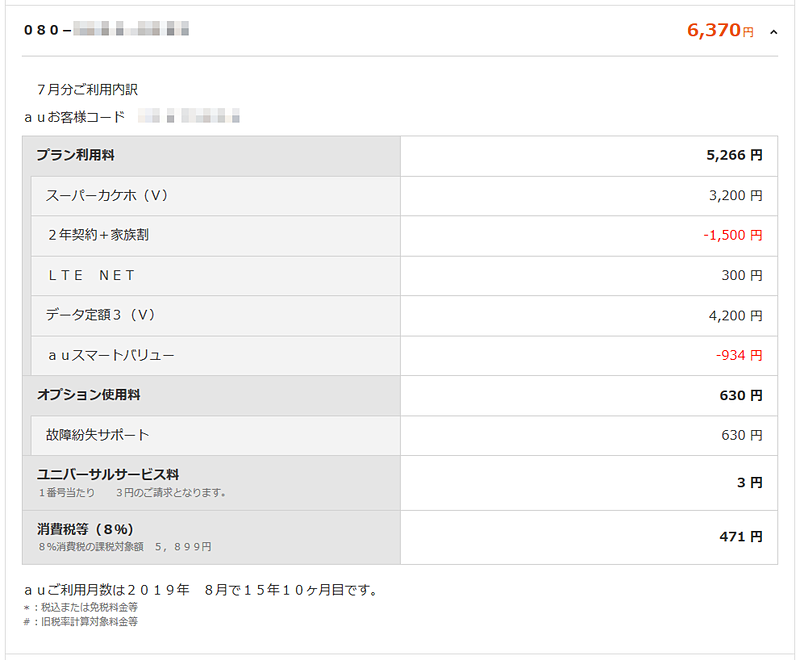
Task: Select the ２年契約＋家族割 row label
Action: pos(98,236)
